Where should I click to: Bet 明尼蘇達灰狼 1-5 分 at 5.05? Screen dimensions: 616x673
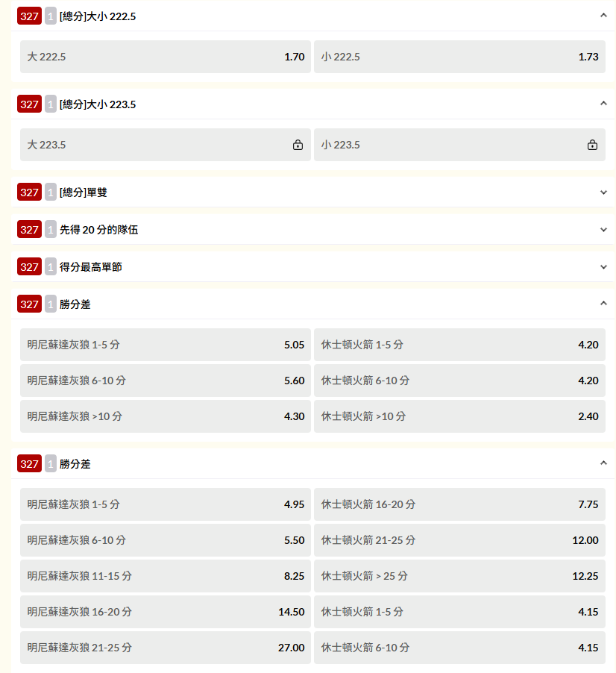pos(165,345)
